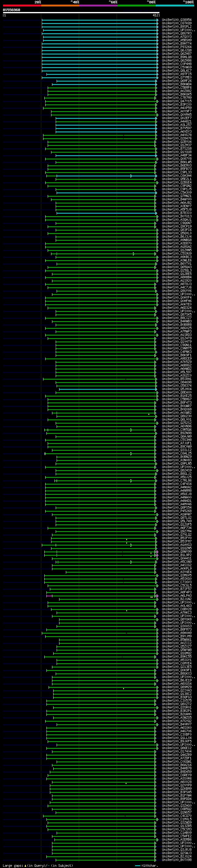
Task: Select hit label UniRef100_Q0VM45
Action: pos(177,115)
